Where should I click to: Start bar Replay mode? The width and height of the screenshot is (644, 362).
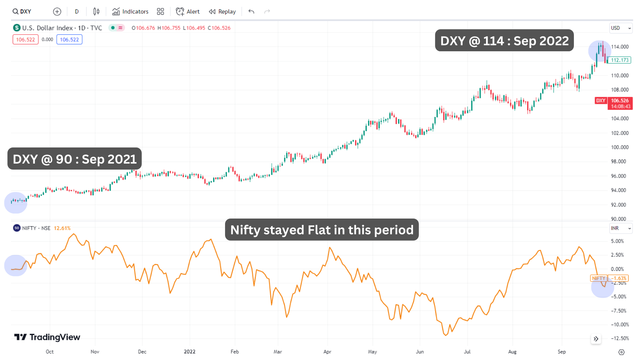[222, 11]
